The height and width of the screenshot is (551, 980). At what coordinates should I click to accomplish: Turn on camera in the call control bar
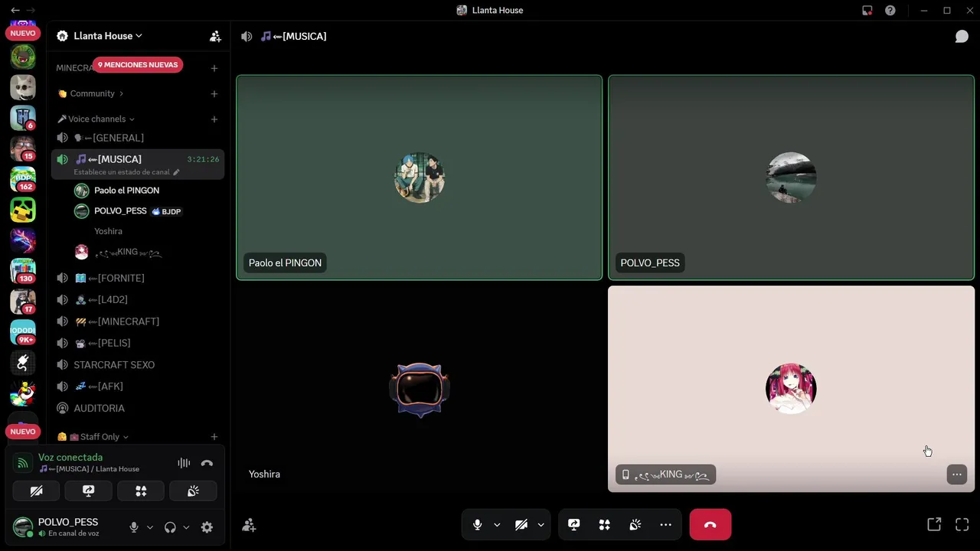[x=521, y=525]
